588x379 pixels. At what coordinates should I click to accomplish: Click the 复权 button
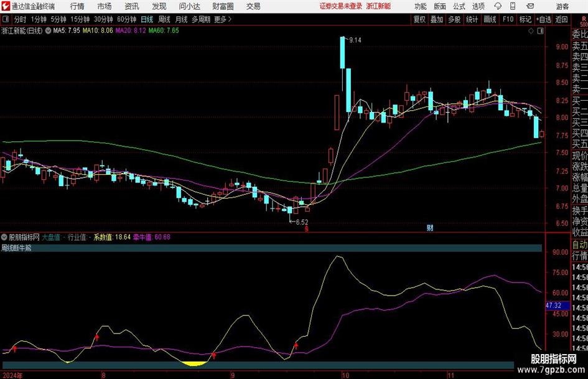[419, 19]
